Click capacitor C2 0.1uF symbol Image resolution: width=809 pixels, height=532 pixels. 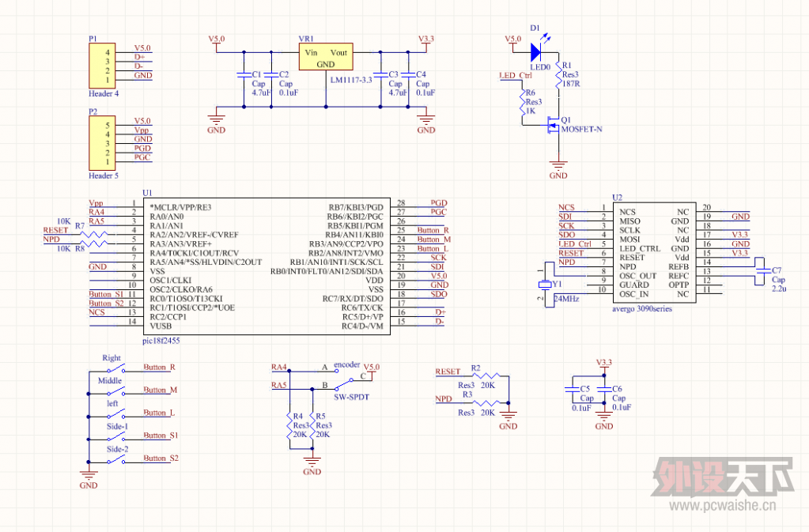coord(271,75)
